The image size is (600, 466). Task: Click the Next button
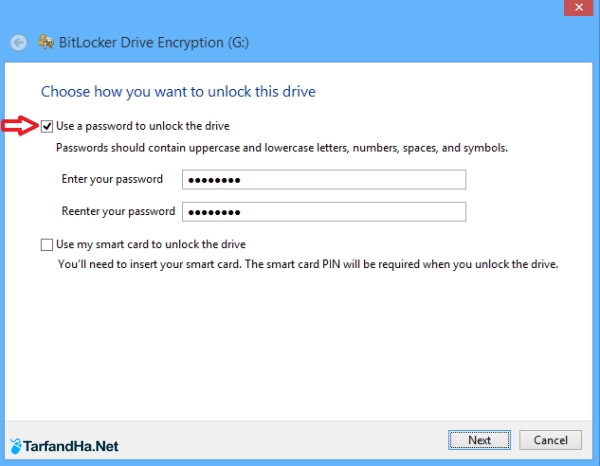(x=479, y=440)
